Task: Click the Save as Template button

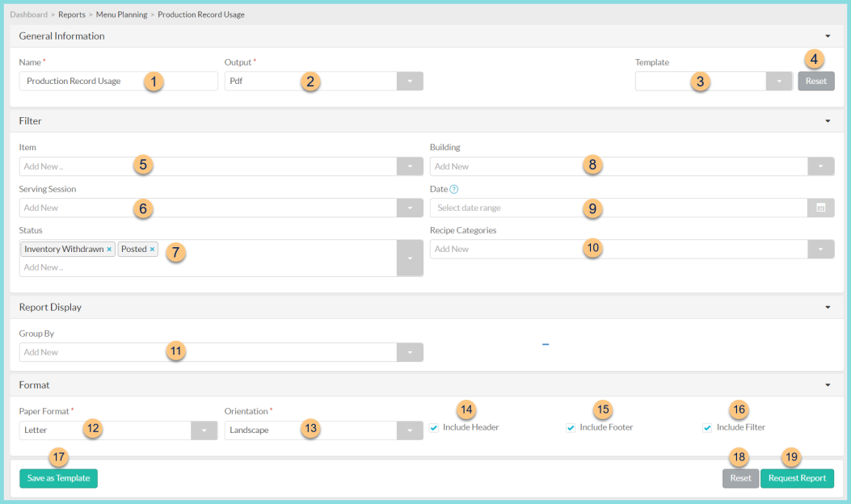Action: click(57, 478)
